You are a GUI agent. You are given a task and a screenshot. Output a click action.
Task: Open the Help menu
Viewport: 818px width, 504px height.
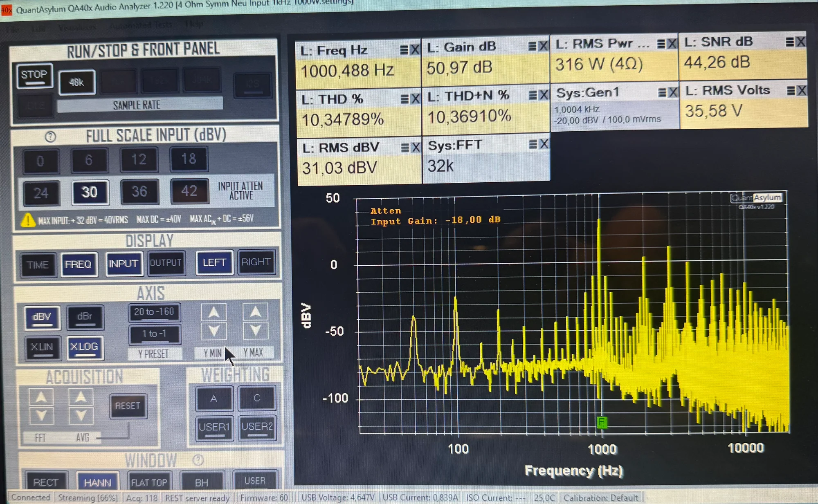pyautogui.click(x=194, y=24)
